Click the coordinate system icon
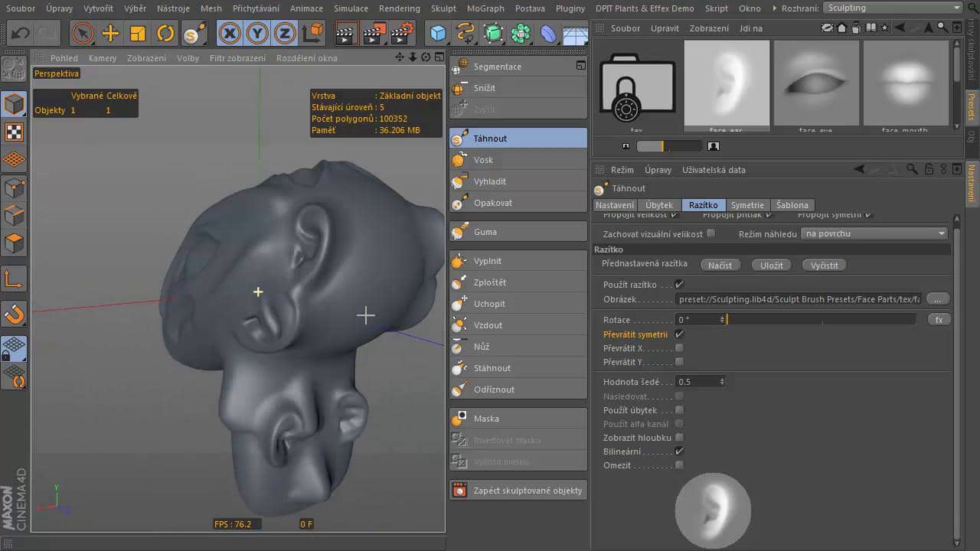Screen dimensions: 980x551 pos(312,34)
